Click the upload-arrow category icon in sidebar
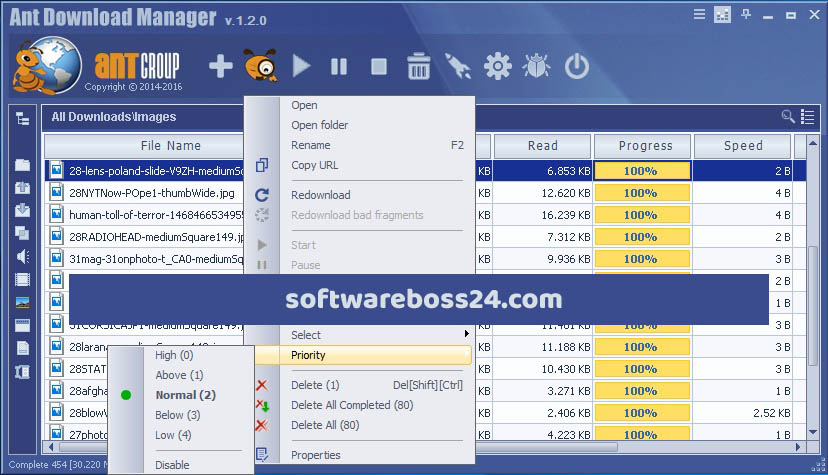828x475 pixels. pyautogui.click(x=22, y=187)
